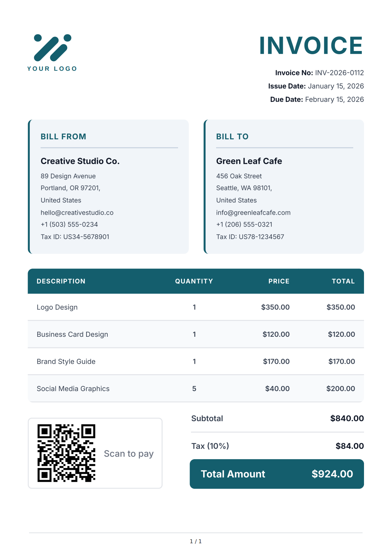Click the Description column header
The width and height of the screenshot is (392, 554).
click(61, 281)
